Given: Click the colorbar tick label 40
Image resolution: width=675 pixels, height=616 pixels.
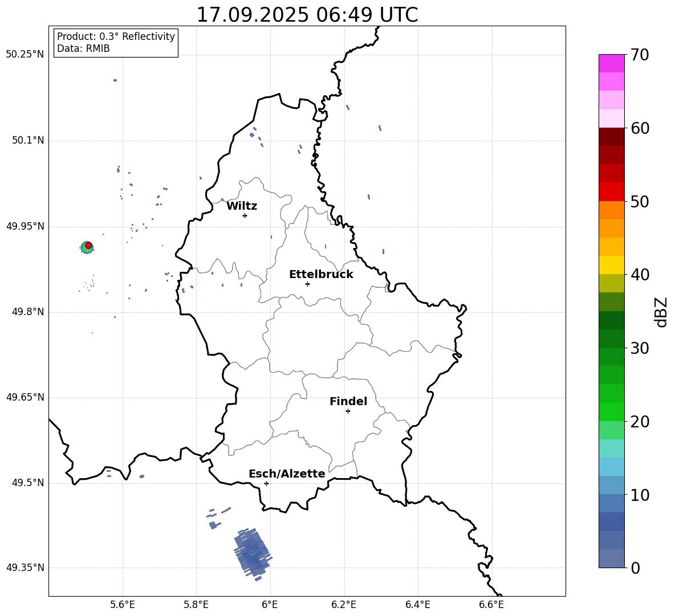Looking at the screenshot, I should [640, 275].
